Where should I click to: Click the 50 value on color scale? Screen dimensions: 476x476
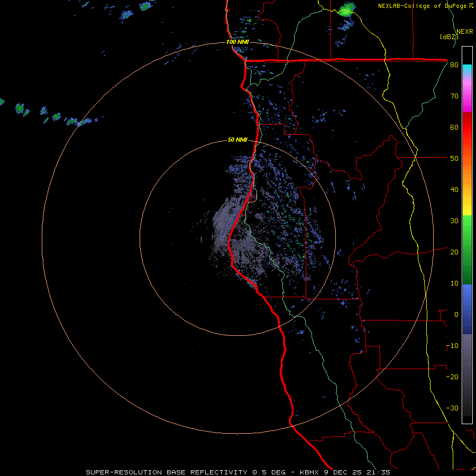454,159
